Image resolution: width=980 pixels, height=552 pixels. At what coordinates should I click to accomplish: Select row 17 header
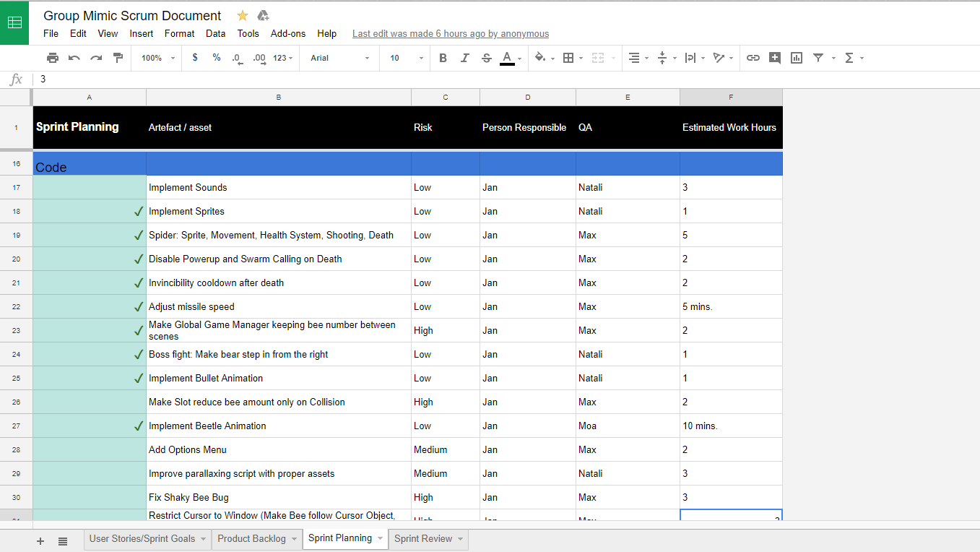[x=16, y=187]
